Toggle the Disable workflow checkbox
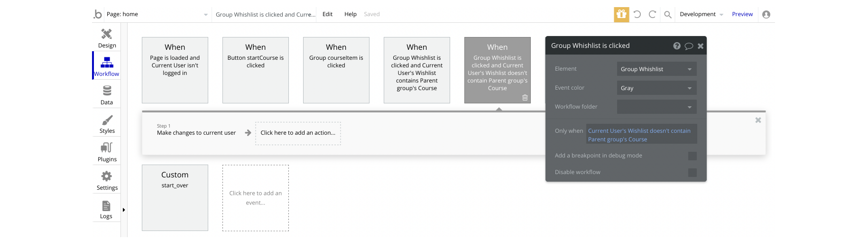This screenshot has height=240, width=868. click(x=692, y=173)
